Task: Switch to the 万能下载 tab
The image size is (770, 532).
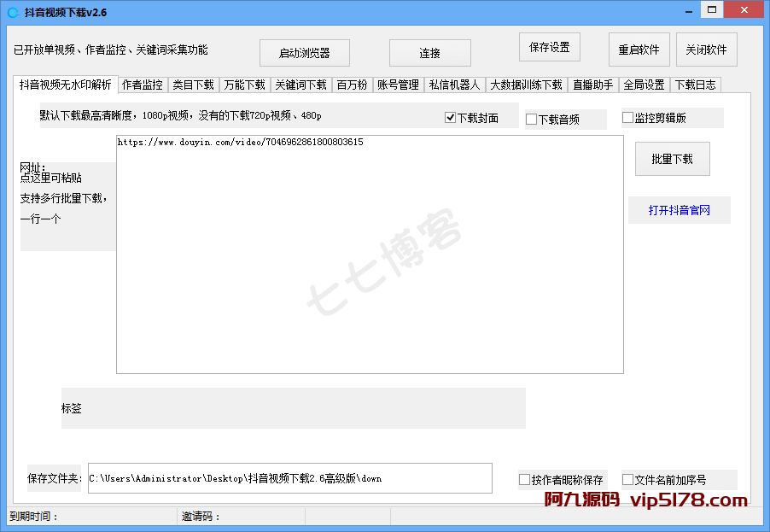Action: tap(244, 85)
